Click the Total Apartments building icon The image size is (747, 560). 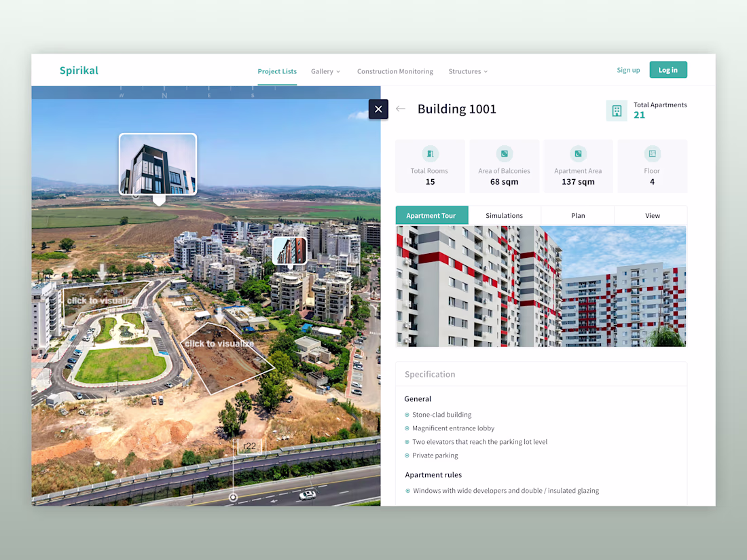coord(617,111)
